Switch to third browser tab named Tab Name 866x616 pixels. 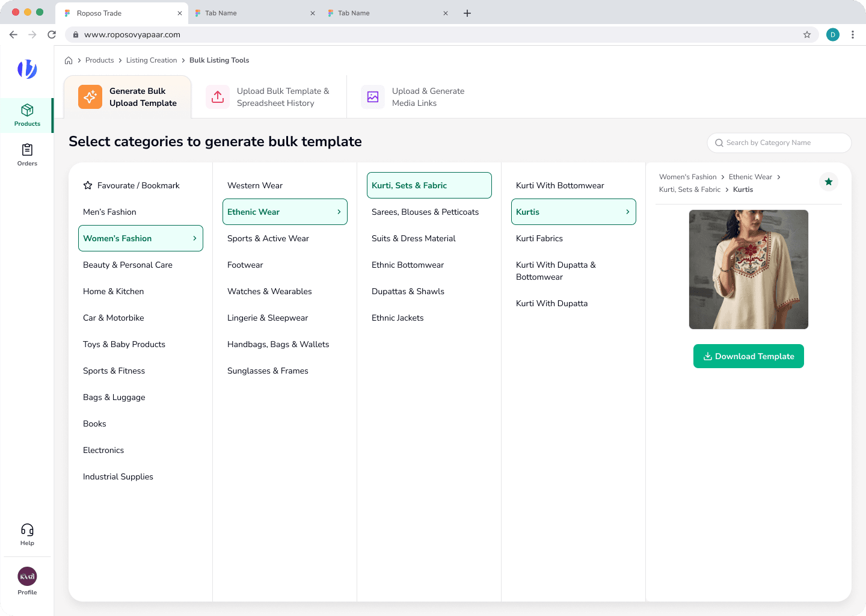coord(387,13)
